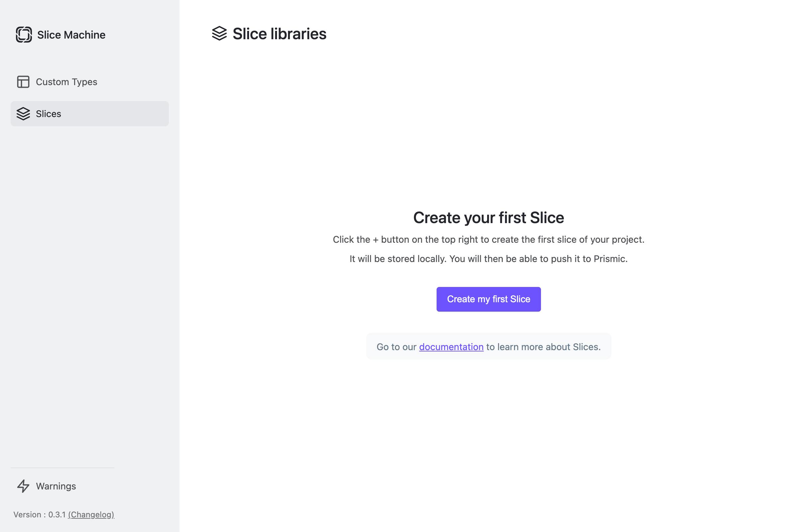Click the Custom Types label text

tap(66, 82)
